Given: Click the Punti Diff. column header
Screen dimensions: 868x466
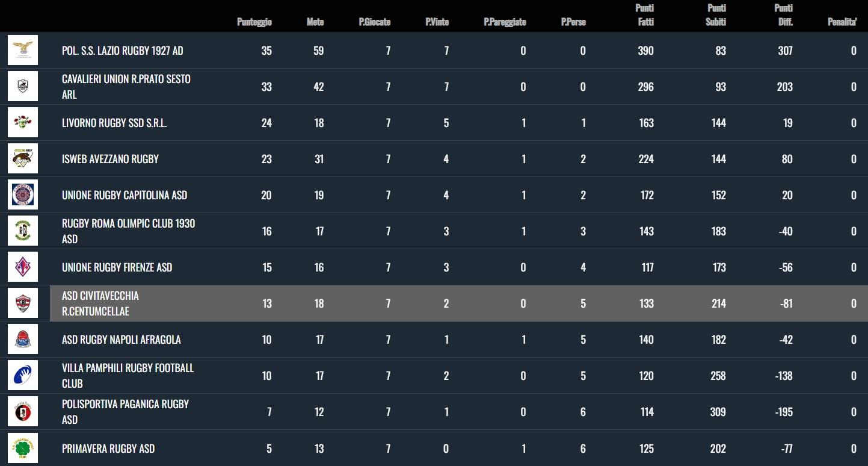Looking at the screenshot, I should [x=784, y=15].
